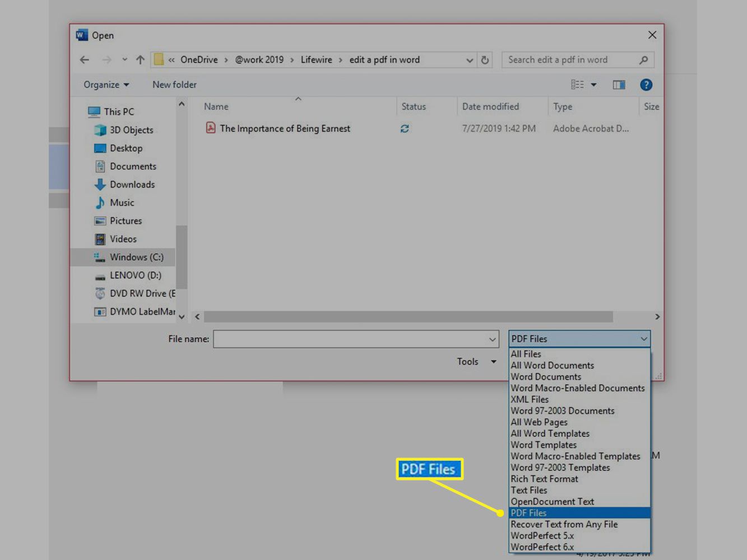Choose All Web Pages option
Screen dimensions: 747x560
[579, 422]
